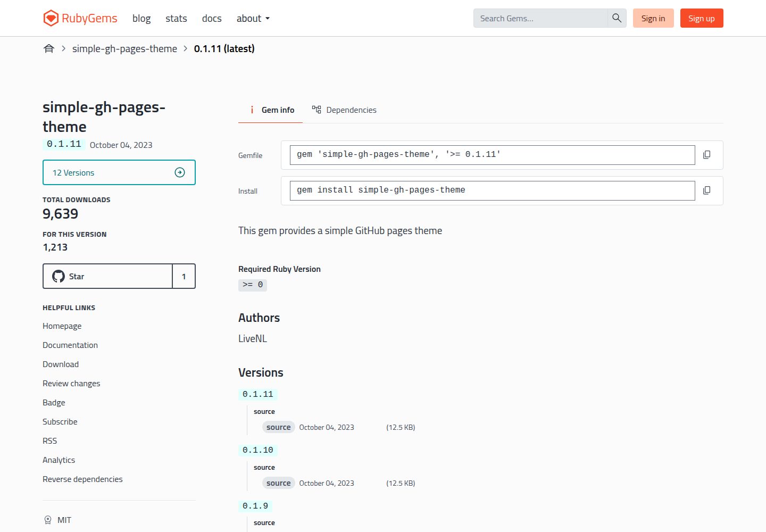Go to home via breadcrumb house icon
The height and width of the screenshot is (532, 766).
(49, 48)
